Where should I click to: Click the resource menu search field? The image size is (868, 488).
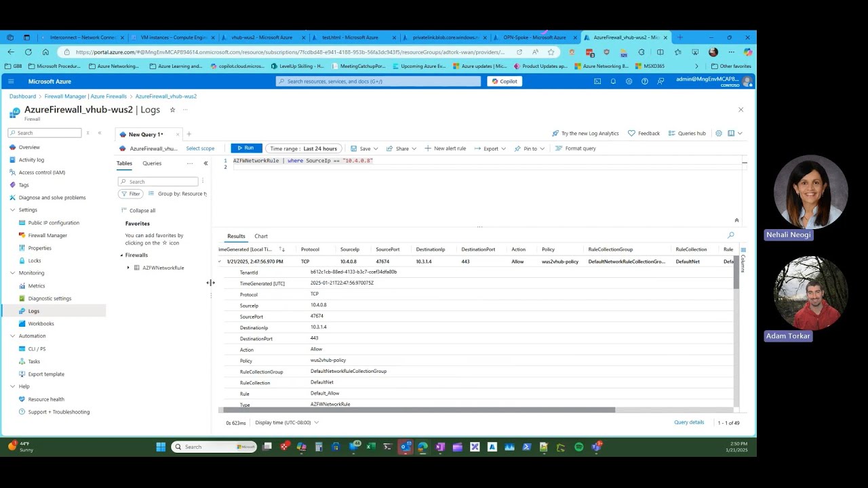(45, 133)
